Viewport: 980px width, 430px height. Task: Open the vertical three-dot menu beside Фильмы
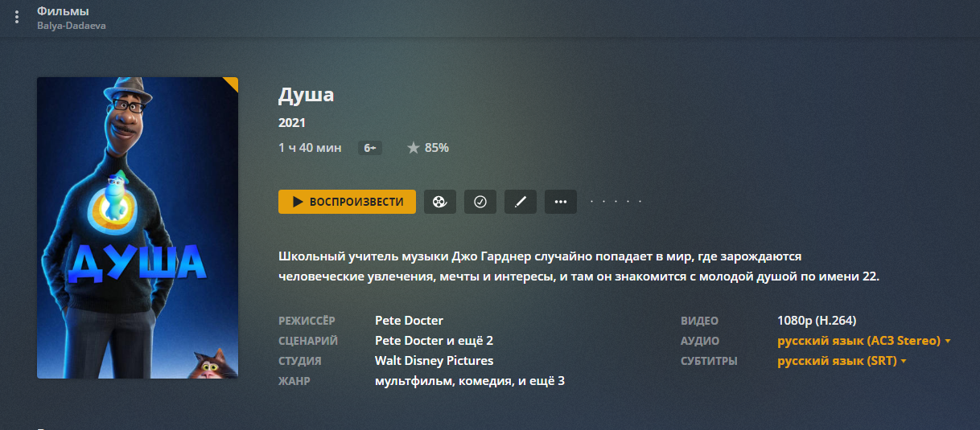tap(17, 18)
